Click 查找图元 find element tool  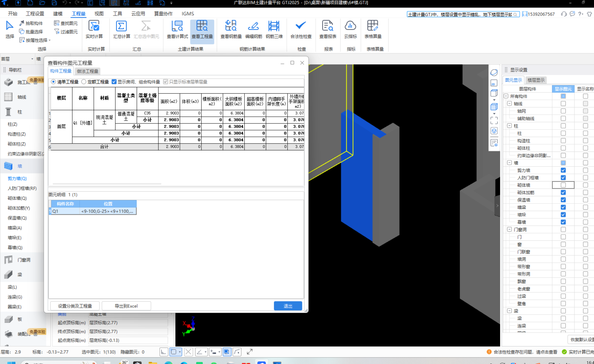point(66,23)
